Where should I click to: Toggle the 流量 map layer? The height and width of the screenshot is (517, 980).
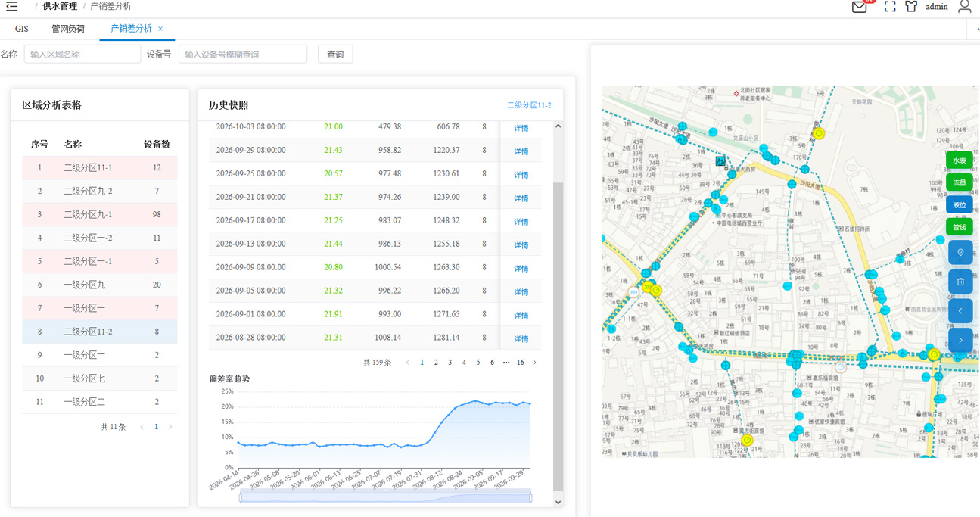click(959, 182)
